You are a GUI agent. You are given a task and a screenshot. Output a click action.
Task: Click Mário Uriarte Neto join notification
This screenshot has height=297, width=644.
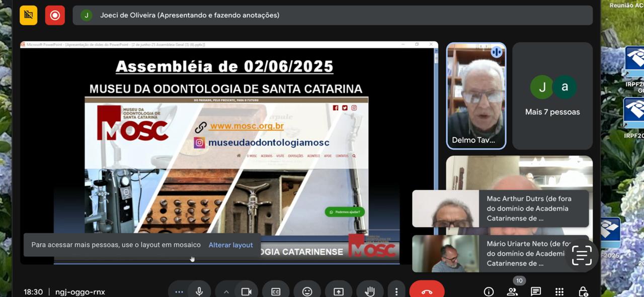[x=501, y=254]
